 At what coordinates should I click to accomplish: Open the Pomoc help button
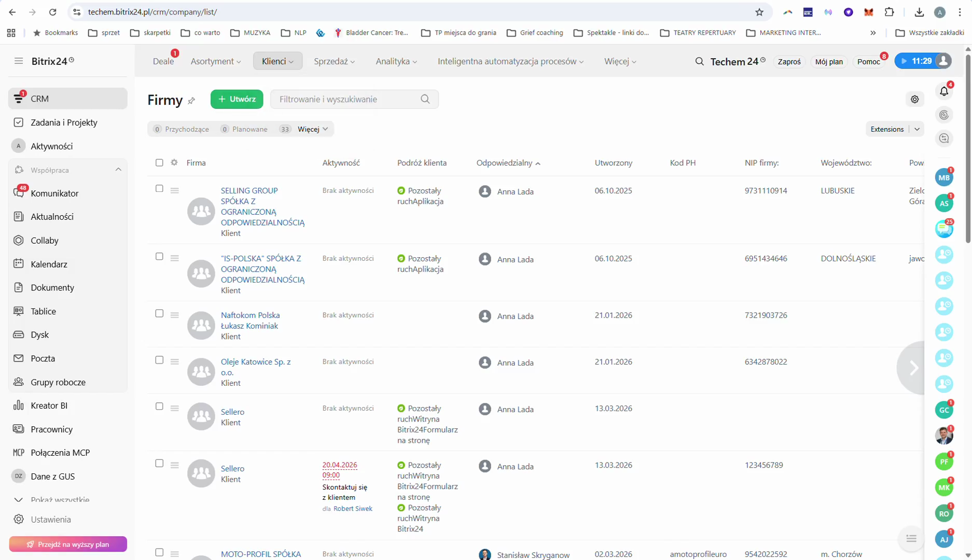(869, 62)
